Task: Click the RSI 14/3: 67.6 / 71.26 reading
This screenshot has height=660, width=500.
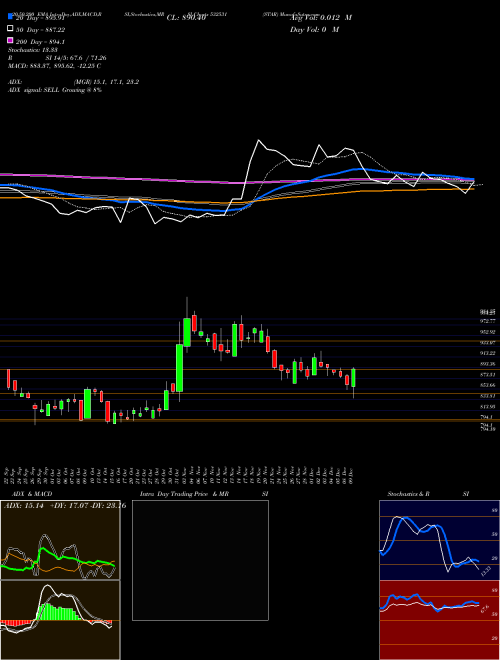Action: coord(57,58)
